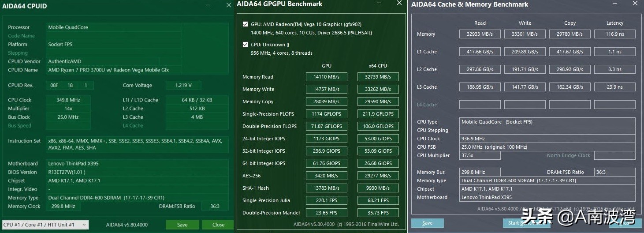Click the BIOS Version R13ET27W(1.01)
The width and height of the screenshot is (644, 233).
coord(137,172)
